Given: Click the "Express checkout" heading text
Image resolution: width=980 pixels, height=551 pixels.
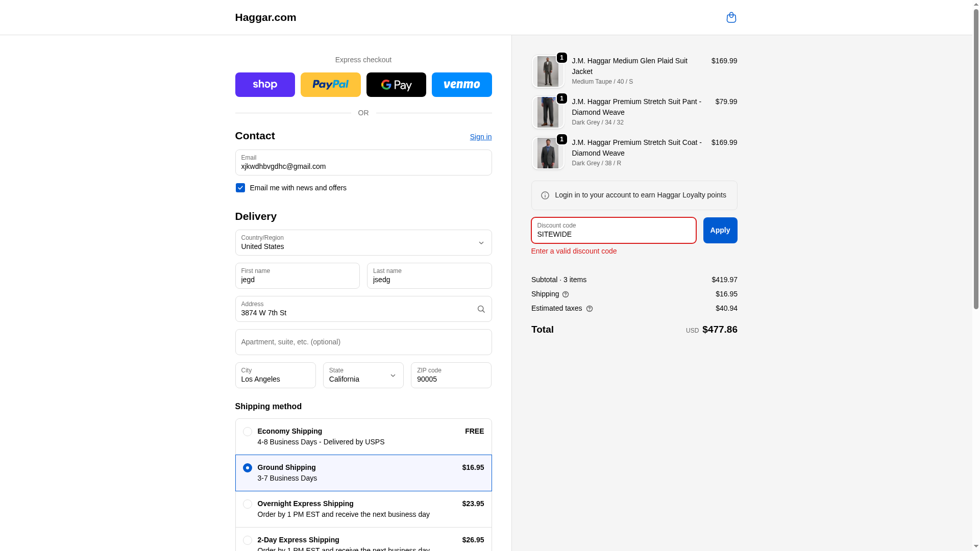Looking at the screenshot, I should click(363, 60).
